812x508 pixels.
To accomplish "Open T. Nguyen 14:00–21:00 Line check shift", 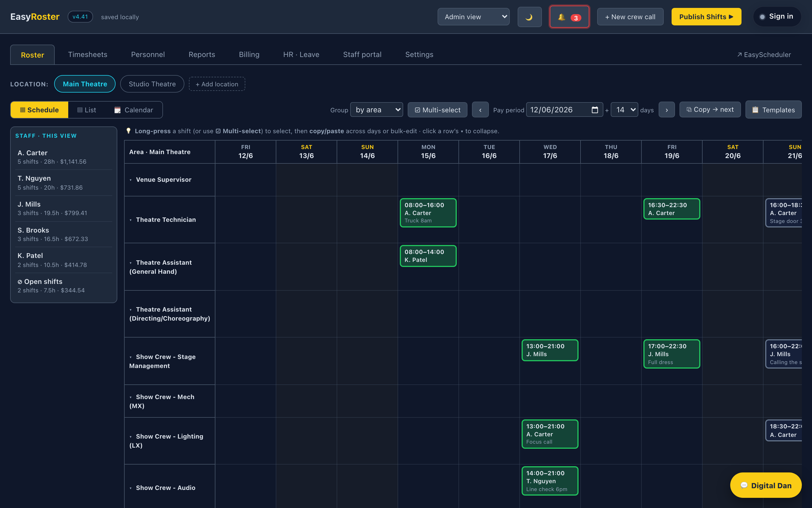I will 550,481.
